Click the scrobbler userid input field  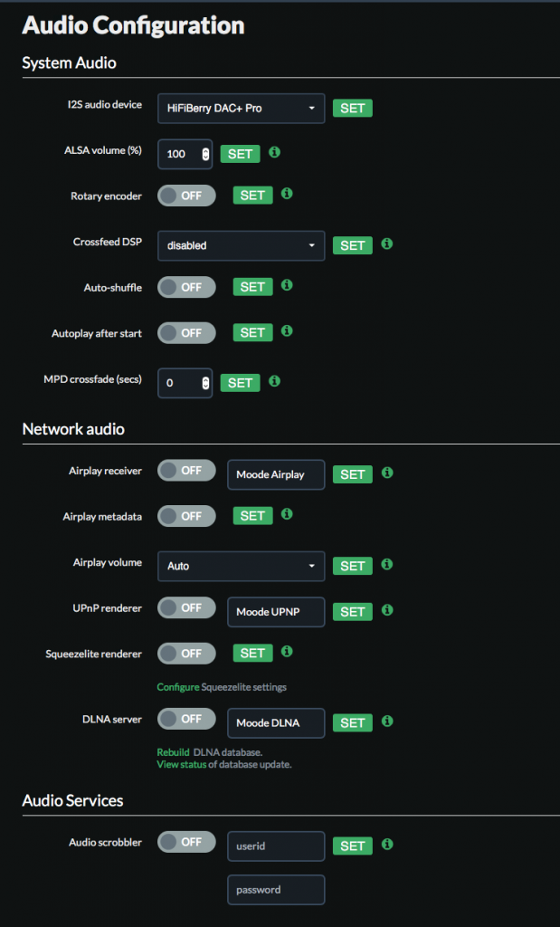point(275,846)
